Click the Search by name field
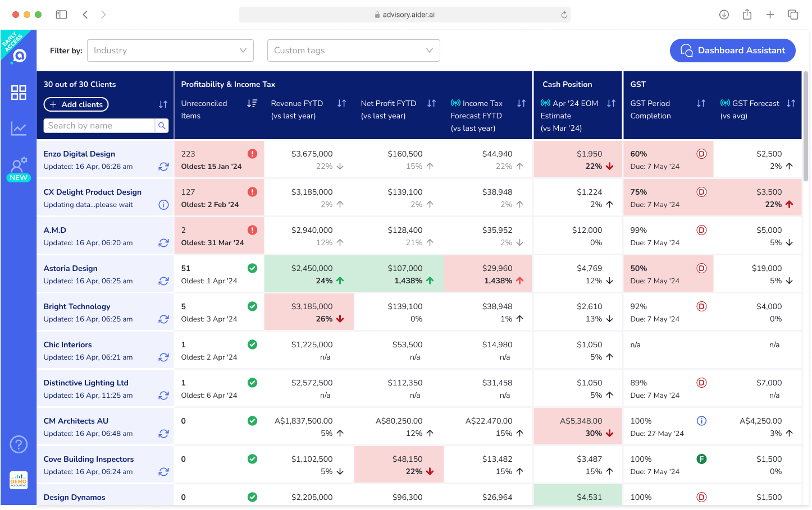Screen dimensions: 812x510 tap(99, 126)
